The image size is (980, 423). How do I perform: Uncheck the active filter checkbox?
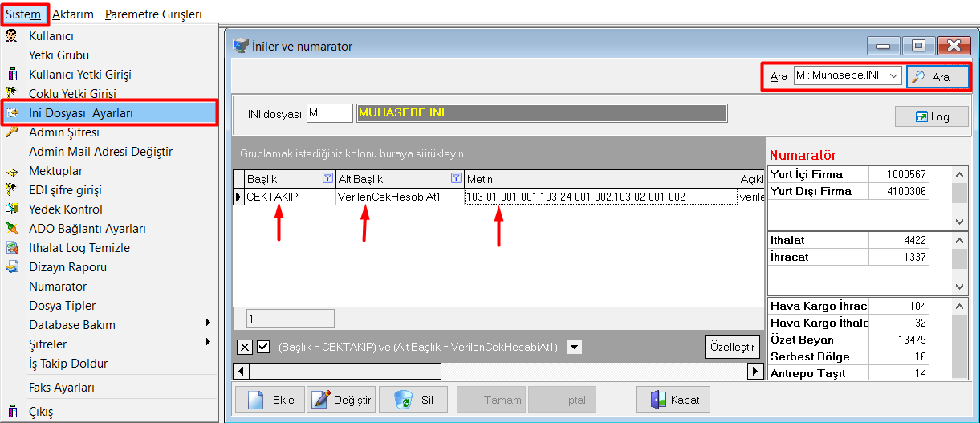tap(263, 347)
